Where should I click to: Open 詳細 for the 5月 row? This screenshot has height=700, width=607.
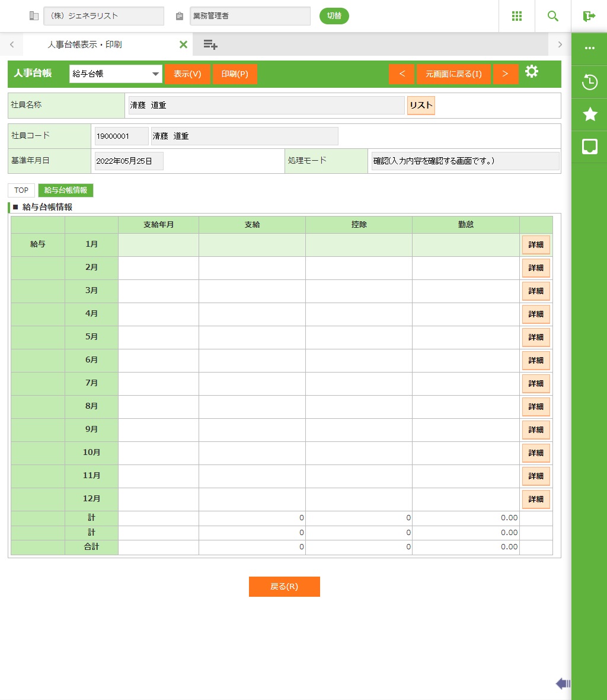point(536,338)
